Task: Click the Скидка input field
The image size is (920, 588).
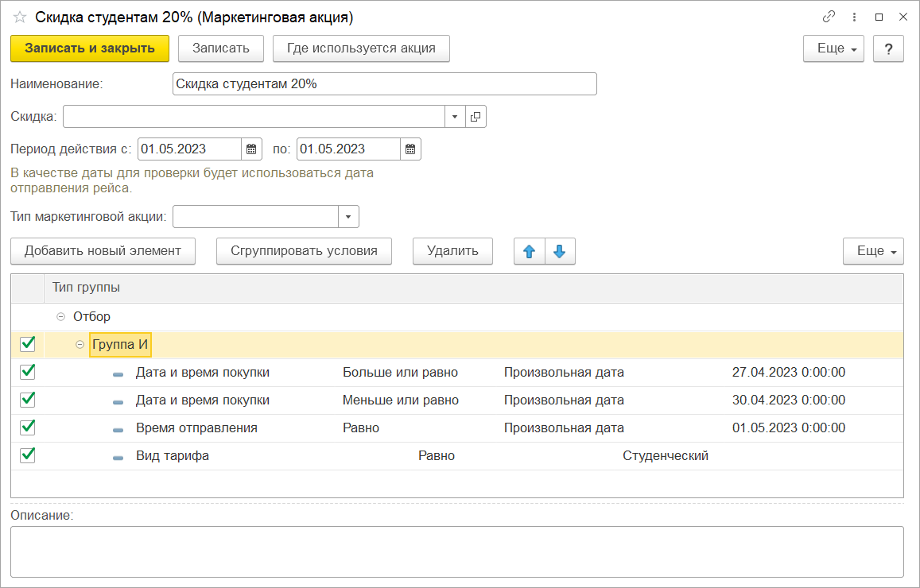Action: [254, 117]
